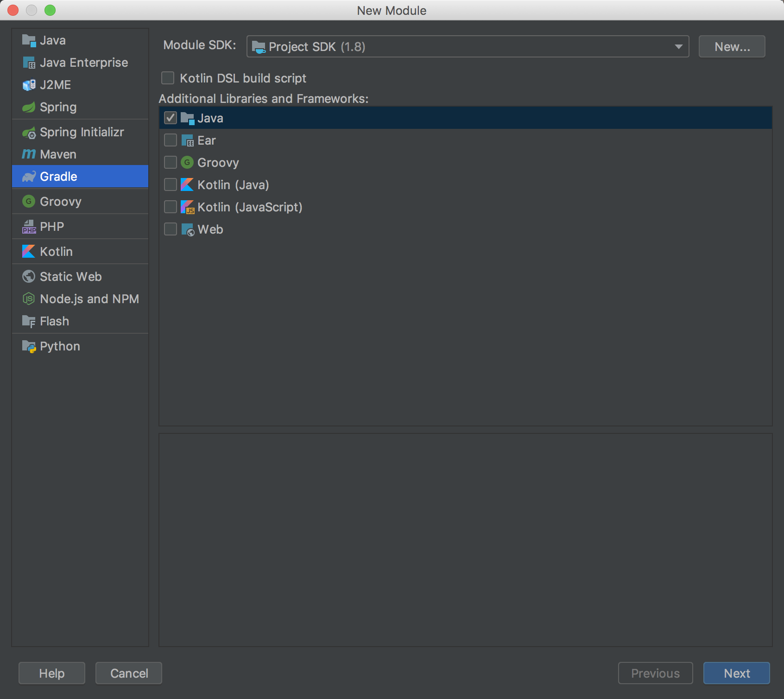Screen dimensions: 784x699
Task: Select the Spring Initializr icon
Action: 29,133
